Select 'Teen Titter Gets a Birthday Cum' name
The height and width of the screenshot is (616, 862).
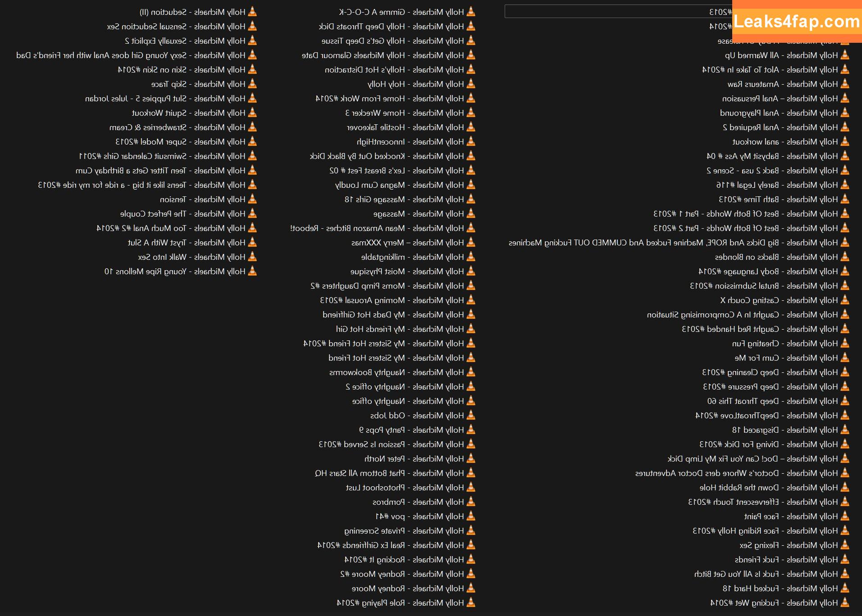click(131, 171)
